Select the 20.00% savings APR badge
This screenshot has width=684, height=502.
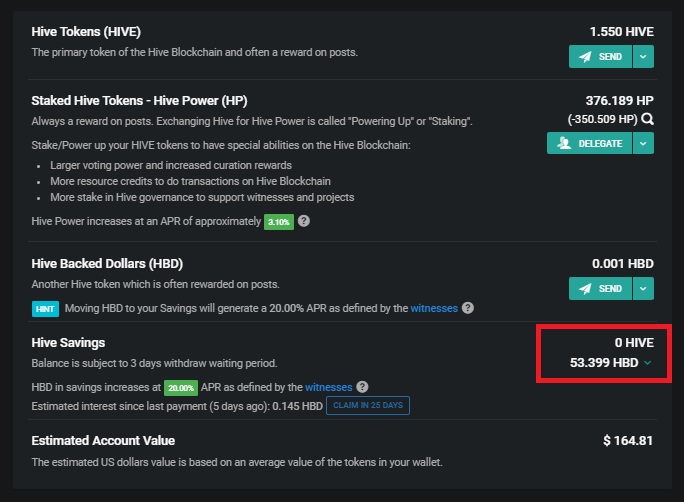click(x=181, y=388)
